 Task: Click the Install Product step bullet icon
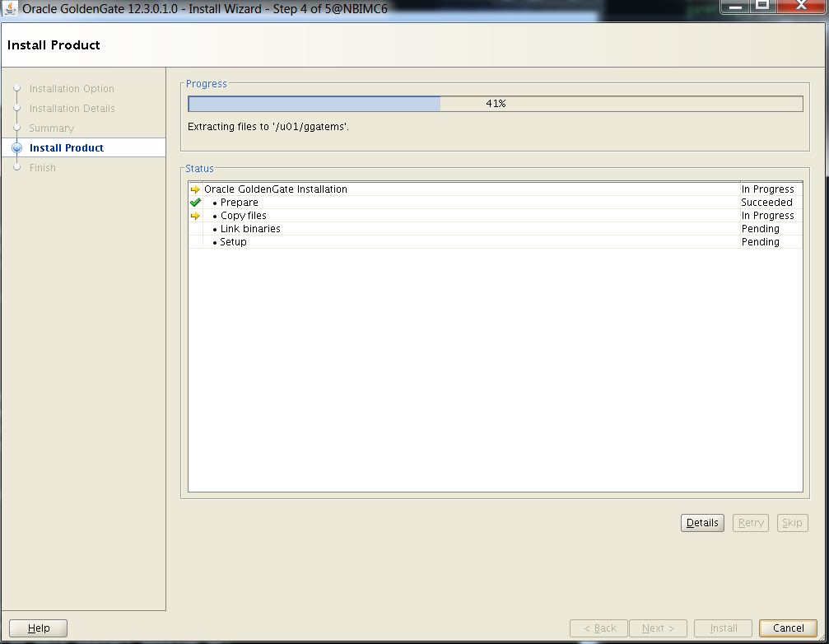click(x=16, y=148)
